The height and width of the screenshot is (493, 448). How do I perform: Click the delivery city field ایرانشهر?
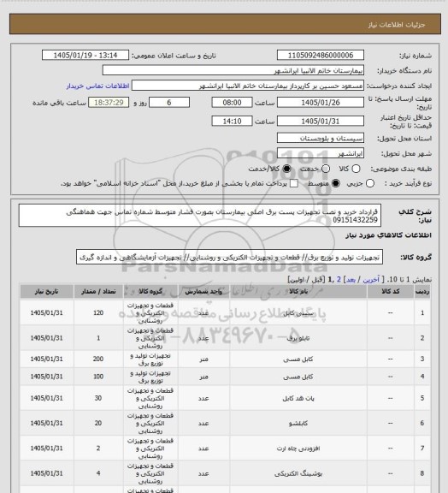pyautogui.click(x=321, y=153)
